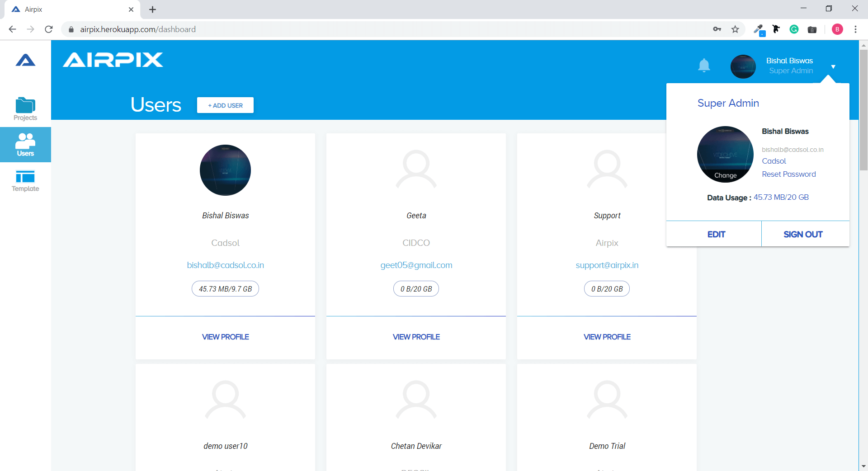Viewport: 868px width, 471px height.
Task: Collapse the profile dropdown arrow
Action: click(833, 67)
